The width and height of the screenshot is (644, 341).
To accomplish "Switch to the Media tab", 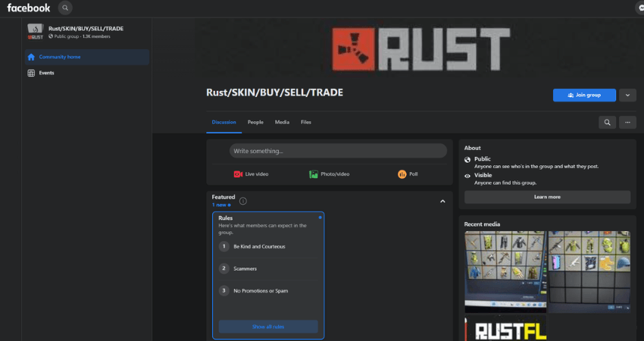I will [x=282, y=122].
